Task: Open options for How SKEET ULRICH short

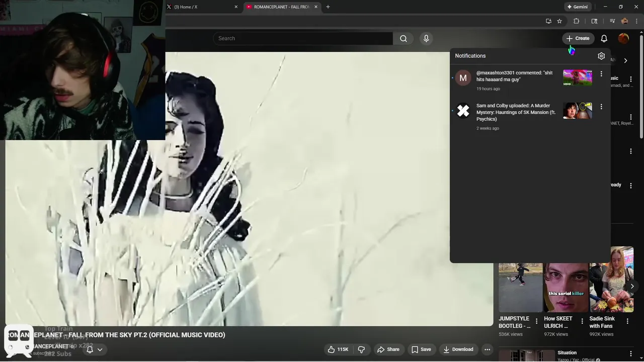Action: click(x=582, y=321)
